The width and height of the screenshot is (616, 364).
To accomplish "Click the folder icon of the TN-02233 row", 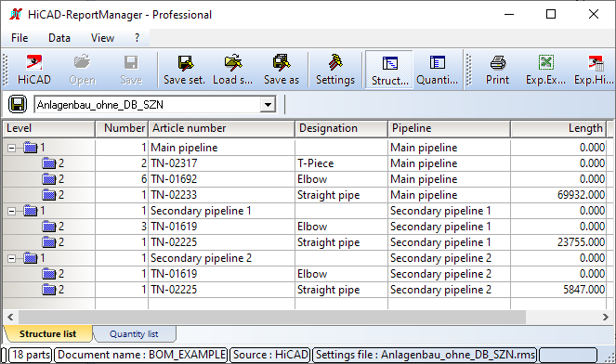I will click(48, 195).
